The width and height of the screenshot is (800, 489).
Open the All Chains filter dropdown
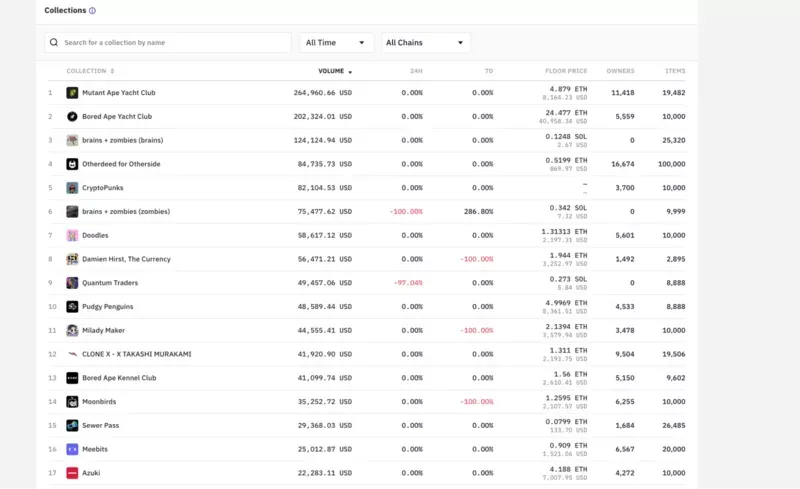point(426,42)
